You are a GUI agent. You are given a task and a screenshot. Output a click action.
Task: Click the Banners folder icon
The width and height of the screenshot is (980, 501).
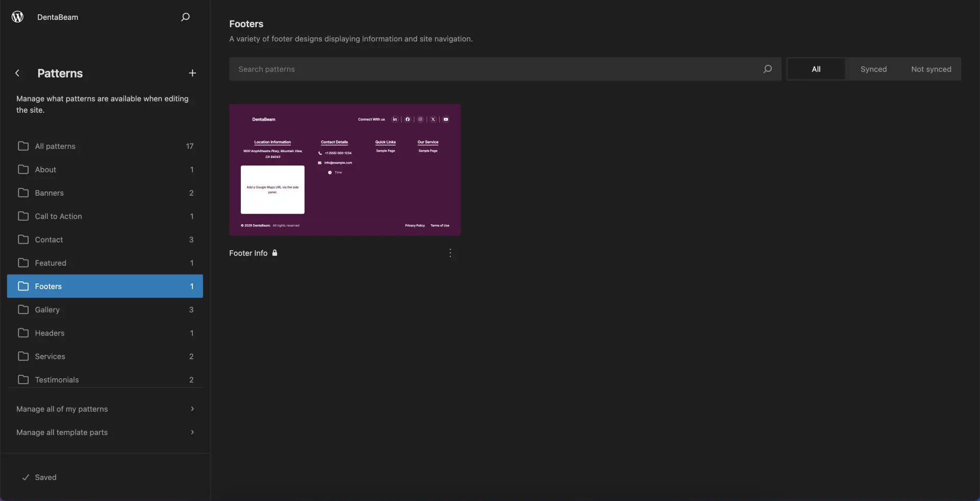[x=23, y=193]
